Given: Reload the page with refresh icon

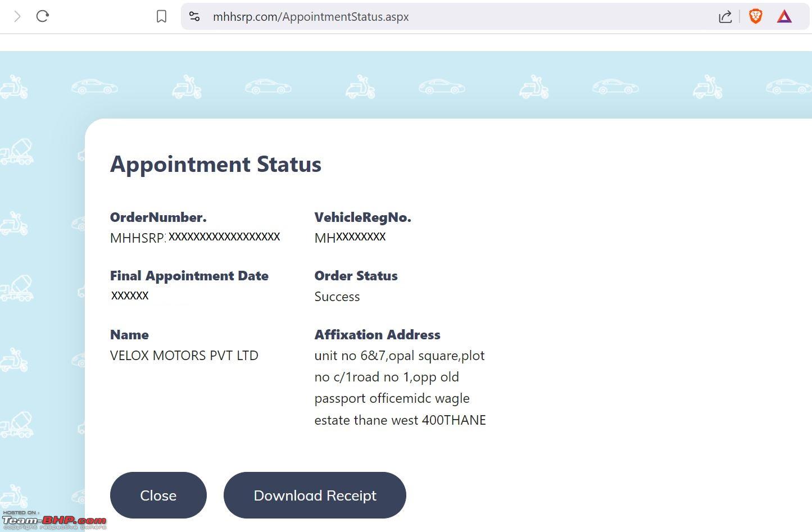Looking at the screenshot, I should pos(43,16).
